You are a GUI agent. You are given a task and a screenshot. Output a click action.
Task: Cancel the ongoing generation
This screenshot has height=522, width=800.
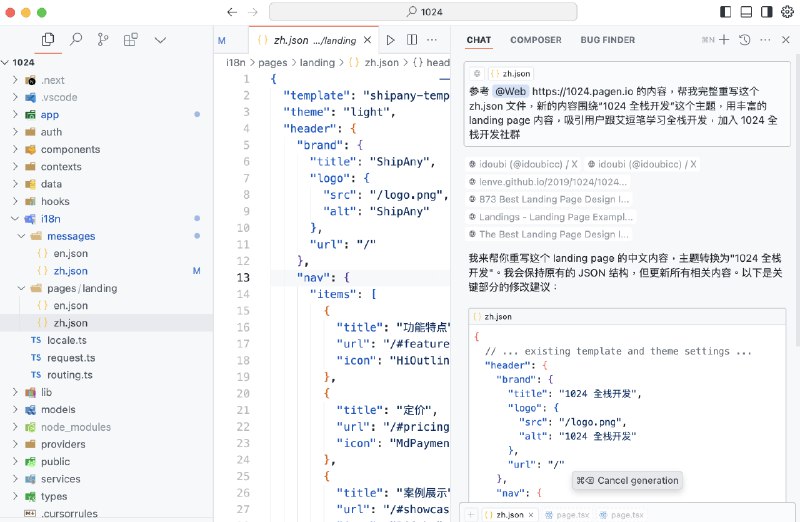[x=627, y=480]
